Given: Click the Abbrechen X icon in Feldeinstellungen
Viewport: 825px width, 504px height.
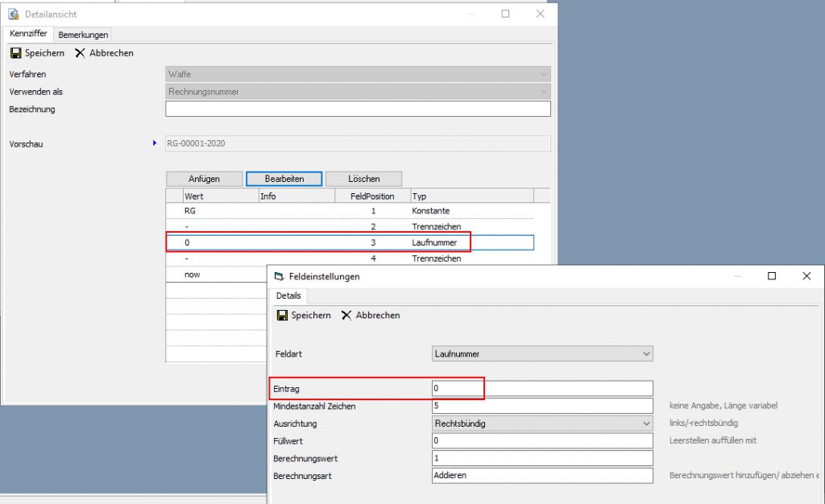Looking at the screenshot, I should [346, 316].
